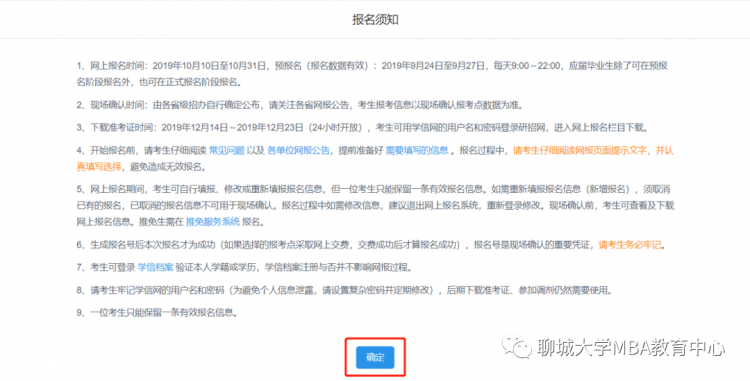Image resolution: width=750 pixels, height=381 pixels.
Task: Open the 学信档案 link
Action: tap(155, 267)
